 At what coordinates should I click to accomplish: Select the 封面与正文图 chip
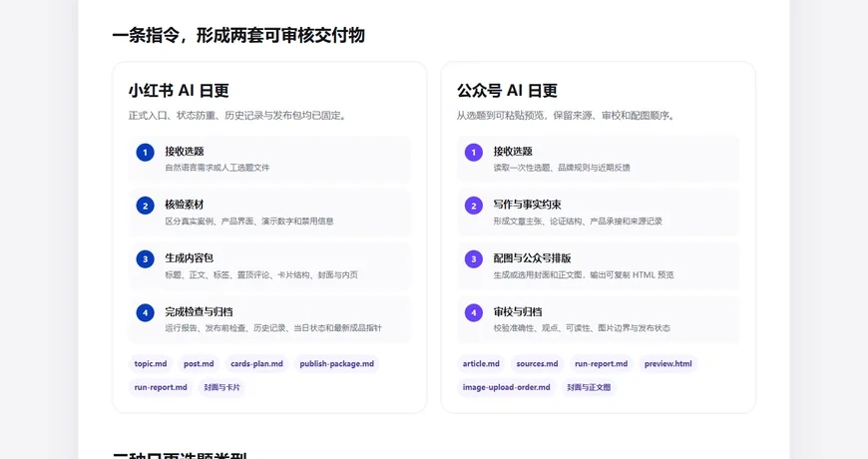[x=589, y=387]
